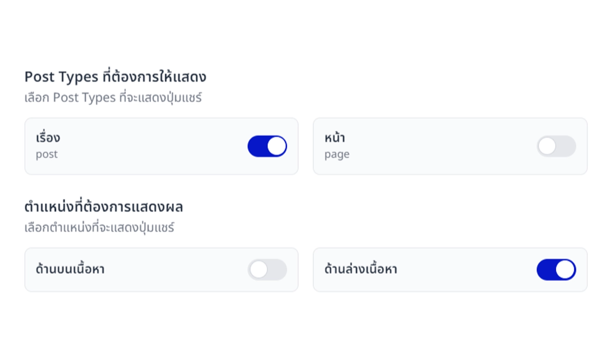The image size is (610, 364).
Task: Click the ด้านล่างเนื้อหา position card
Action: coord(450,269)
